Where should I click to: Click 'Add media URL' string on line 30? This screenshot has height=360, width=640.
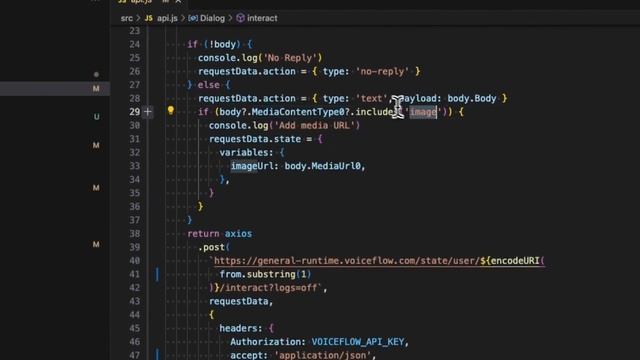[x=315, y=125]
